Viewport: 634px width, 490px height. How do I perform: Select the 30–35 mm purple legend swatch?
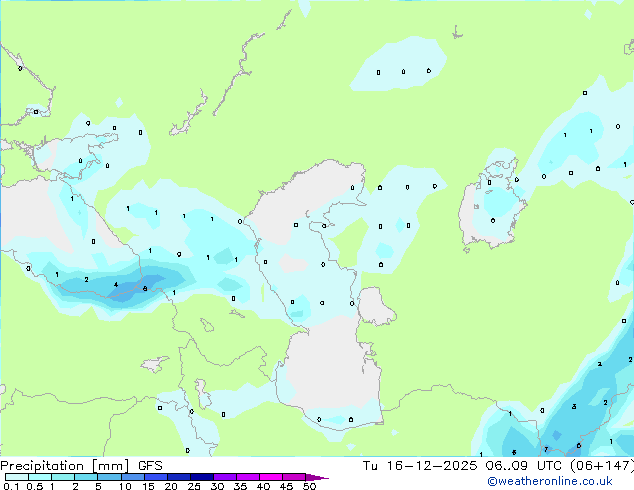tap(225, 477)
